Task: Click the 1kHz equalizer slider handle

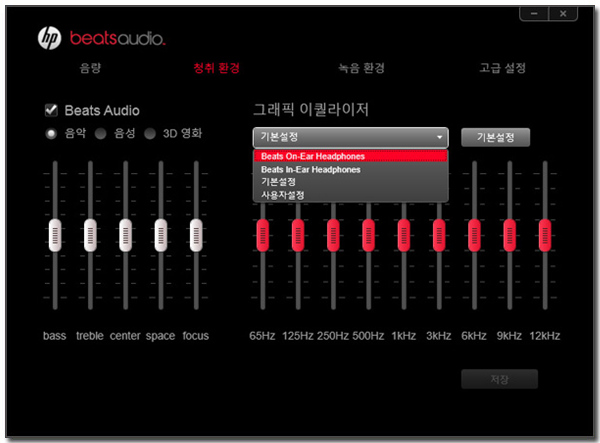Action: [x=404, y=235]
